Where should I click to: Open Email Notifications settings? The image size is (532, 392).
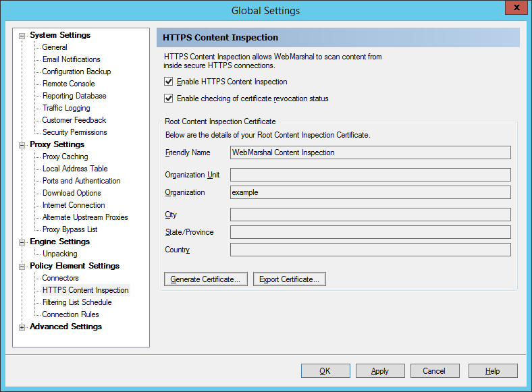(71, 59)
